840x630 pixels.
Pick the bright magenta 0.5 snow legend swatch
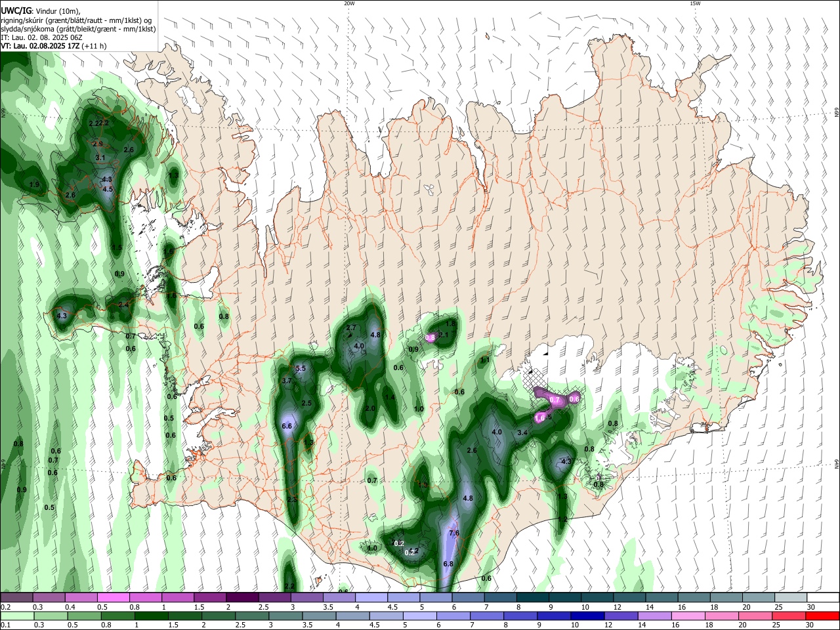pos(113,598)
